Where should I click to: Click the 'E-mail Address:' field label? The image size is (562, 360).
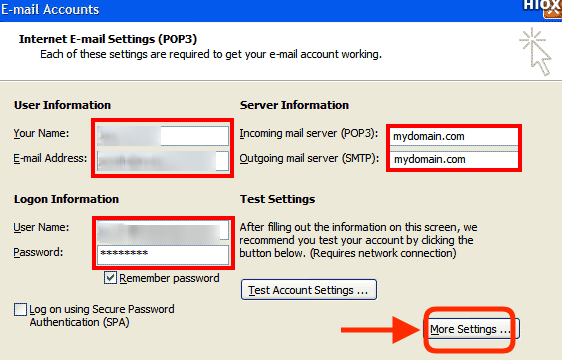[x=50, y=158]
